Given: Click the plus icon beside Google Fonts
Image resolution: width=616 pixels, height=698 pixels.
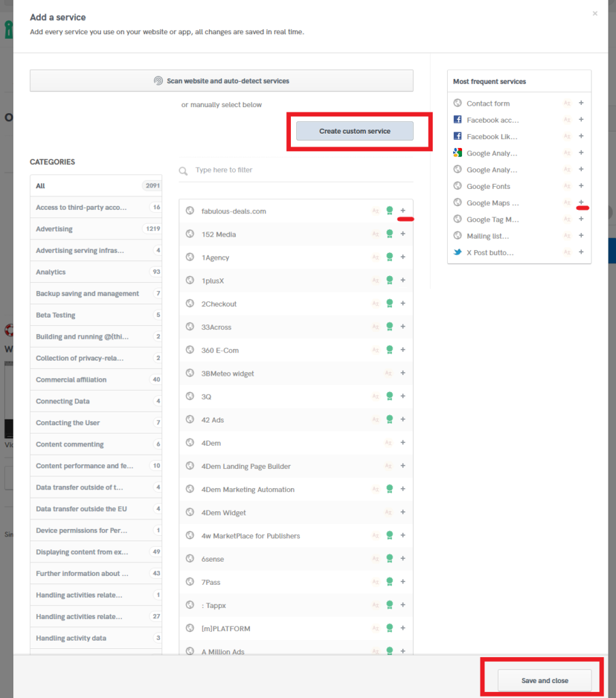Looking at the screenshot, I should 581,186.
